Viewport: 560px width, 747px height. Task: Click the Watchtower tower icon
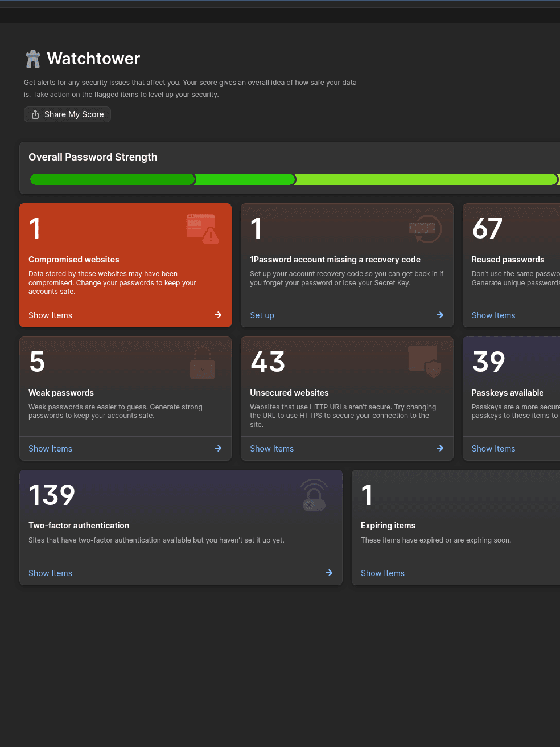[x=33, y=59]
